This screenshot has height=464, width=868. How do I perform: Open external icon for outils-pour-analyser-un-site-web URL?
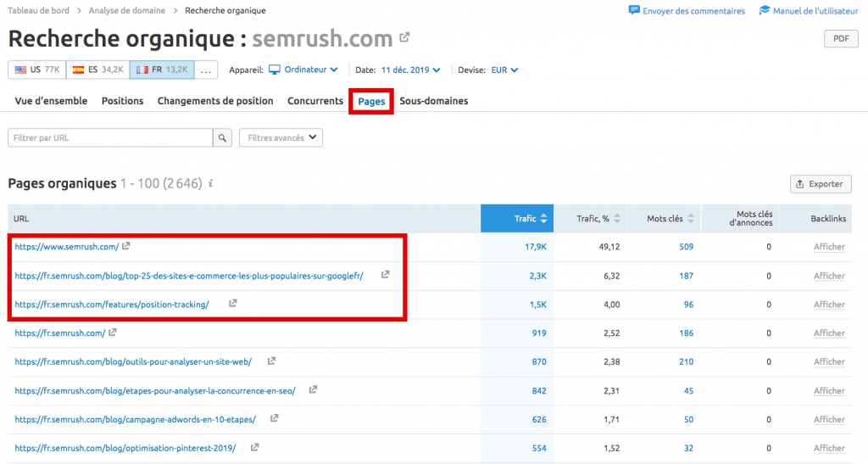272,361
